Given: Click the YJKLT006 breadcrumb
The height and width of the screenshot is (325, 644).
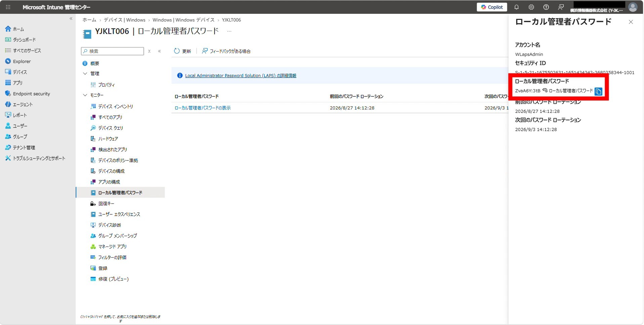Looking at the screenshot, I should pyautogui.click(x=231, y=20).
